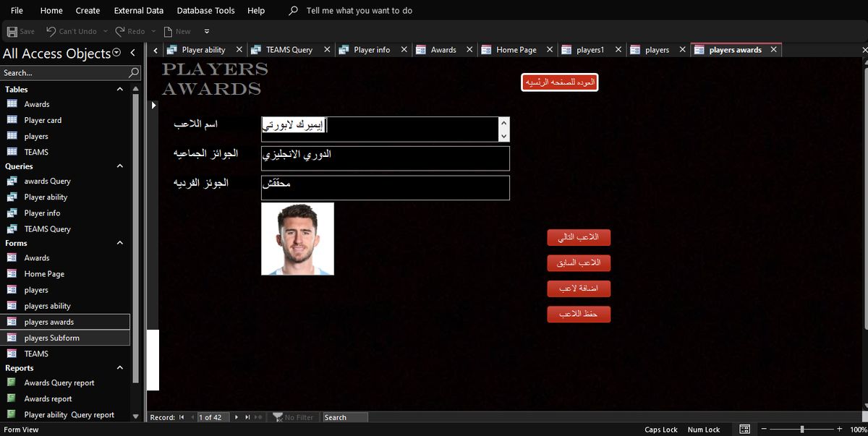Click the return to main page red button

coord(560,82)
